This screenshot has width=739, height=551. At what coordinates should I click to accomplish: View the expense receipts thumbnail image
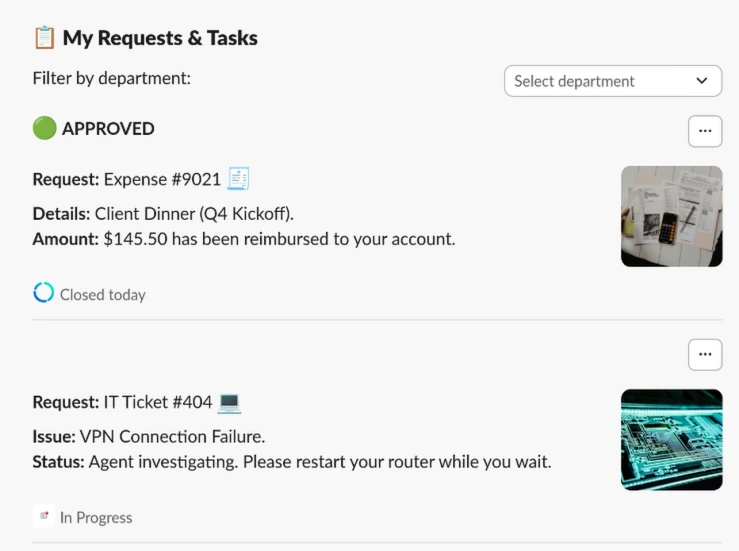click(x=671, y=216)
